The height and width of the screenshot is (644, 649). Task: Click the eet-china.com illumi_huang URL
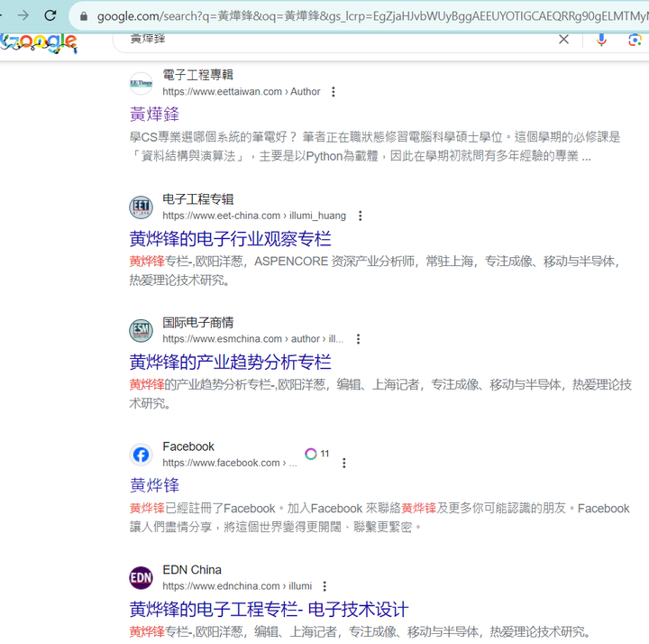coord(254,216)
